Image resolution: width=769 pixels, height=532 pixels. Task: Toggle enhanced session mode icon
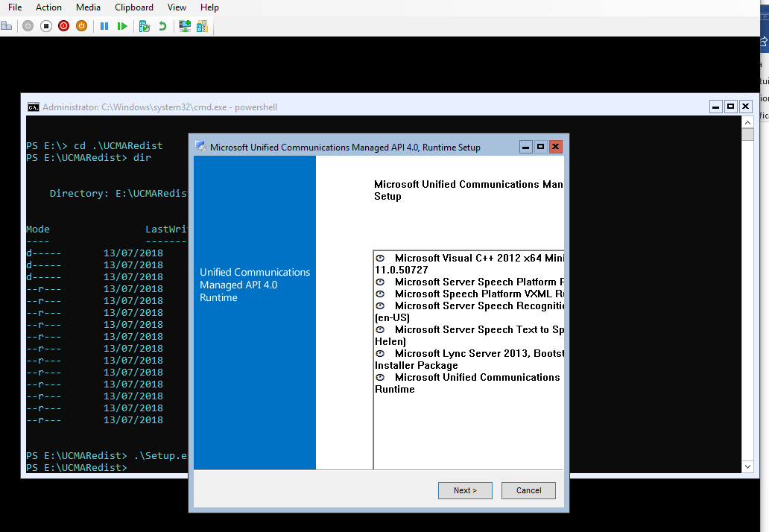click(x=184, y=26)
